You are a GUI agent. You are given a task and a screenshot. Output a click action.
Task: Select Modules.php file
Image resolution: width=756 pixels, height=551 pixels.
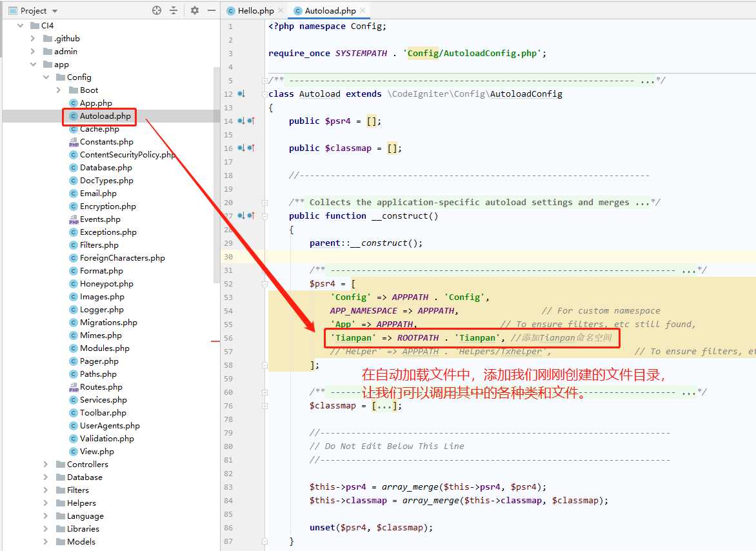coord(104,348)
